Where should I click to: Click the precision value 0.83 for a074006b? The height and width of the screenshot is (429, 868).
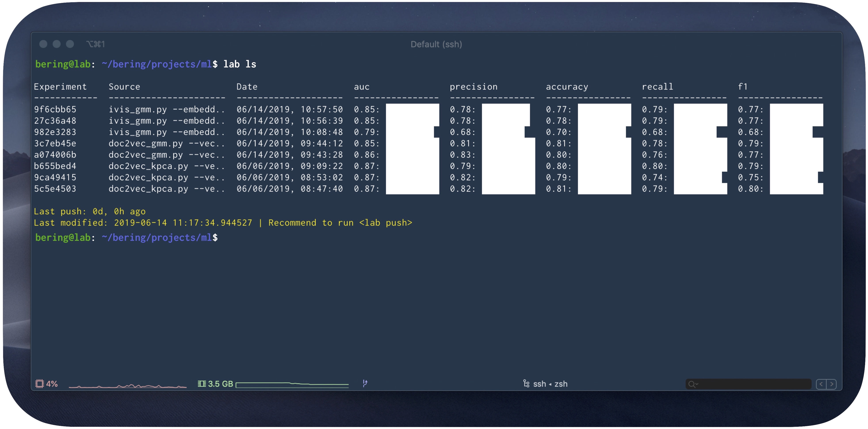click(463, 155)
